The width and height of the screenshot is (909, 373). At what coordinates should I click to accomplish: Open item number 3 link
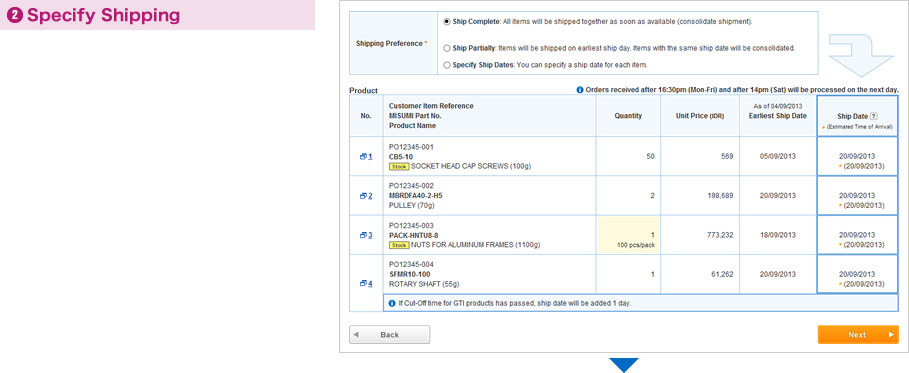(366, 235)
